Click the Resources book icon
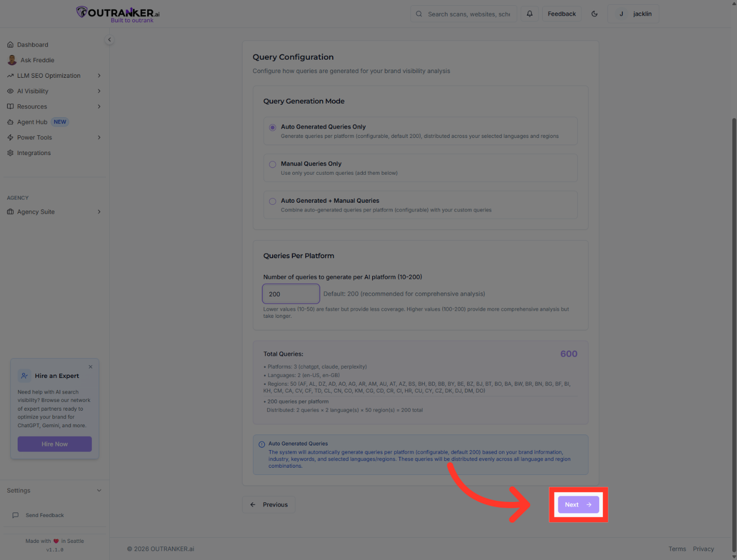 point(10,107)
